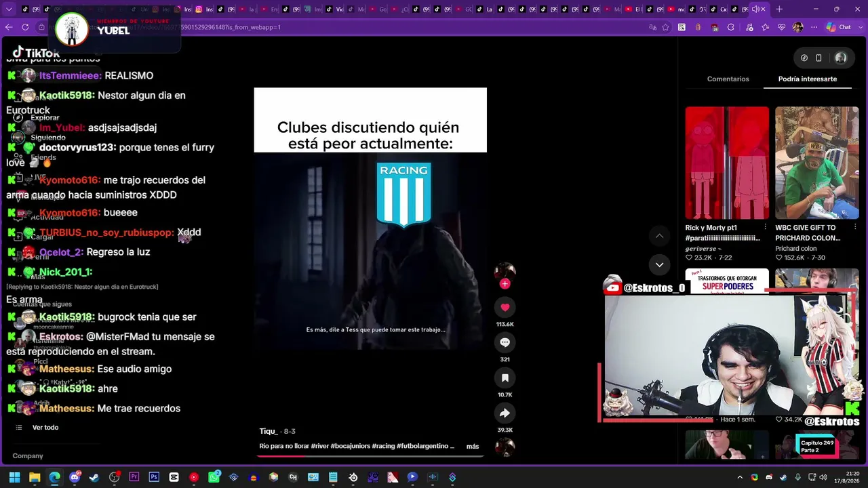Open the comments bubble showing 321
This screenshot has width=868, height=488.
(505, 342)
